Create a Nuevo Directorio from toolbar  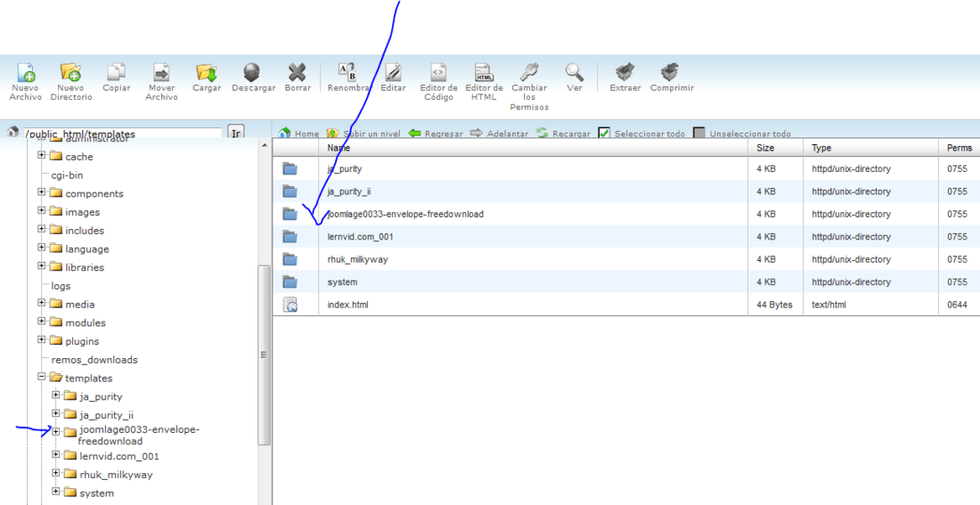coord(70,72)
